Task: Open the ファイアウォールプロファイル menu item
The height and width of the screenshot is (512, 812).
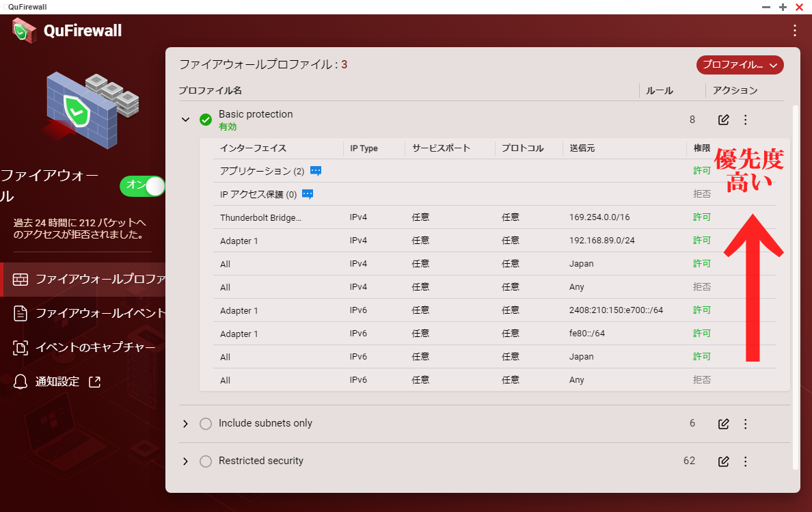Action: point(83,280)
